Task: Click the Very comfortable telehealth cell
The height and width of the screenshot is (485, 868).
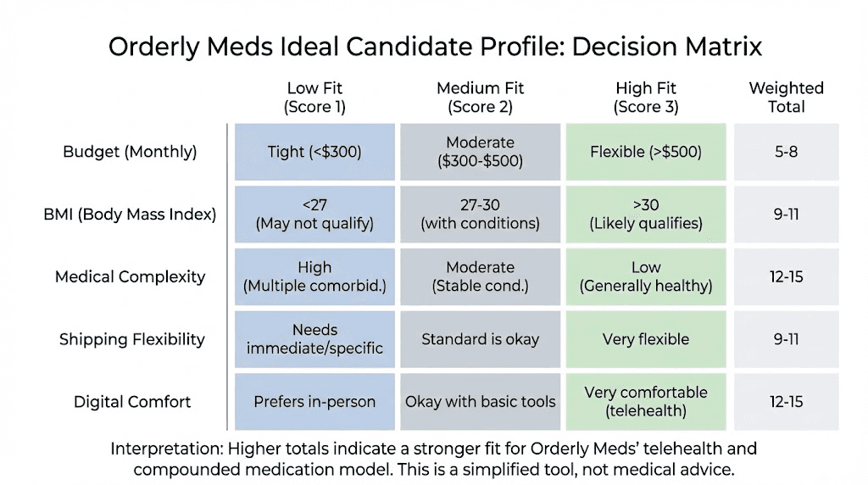Action: coord(645,402)
